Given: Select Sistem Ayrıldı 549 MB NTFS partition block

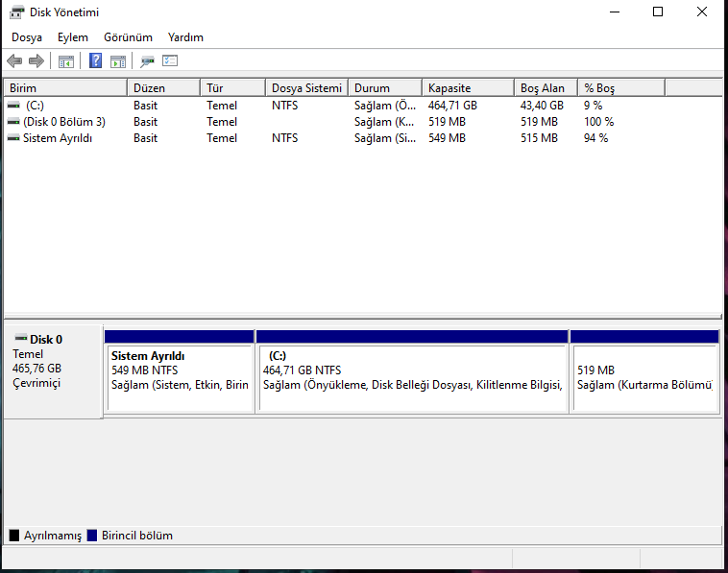Looking at the screenshot, I should coord(180,370).
